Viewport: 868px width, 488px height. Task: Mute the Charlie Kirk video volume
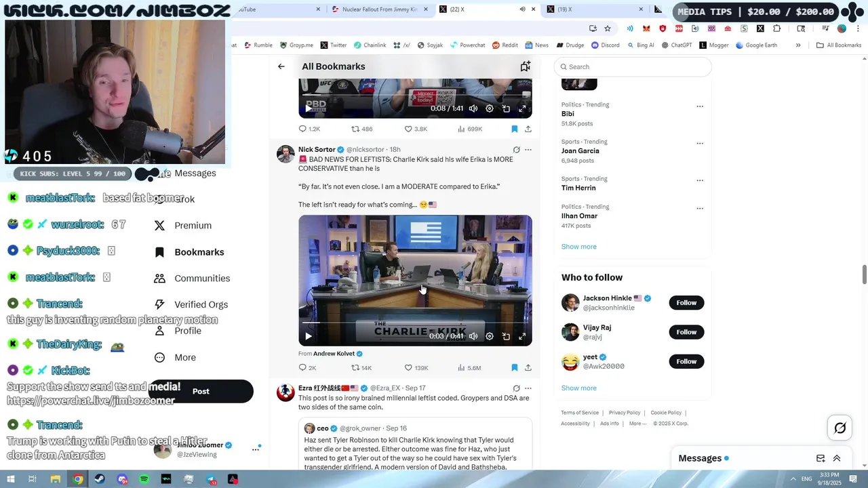473,336
